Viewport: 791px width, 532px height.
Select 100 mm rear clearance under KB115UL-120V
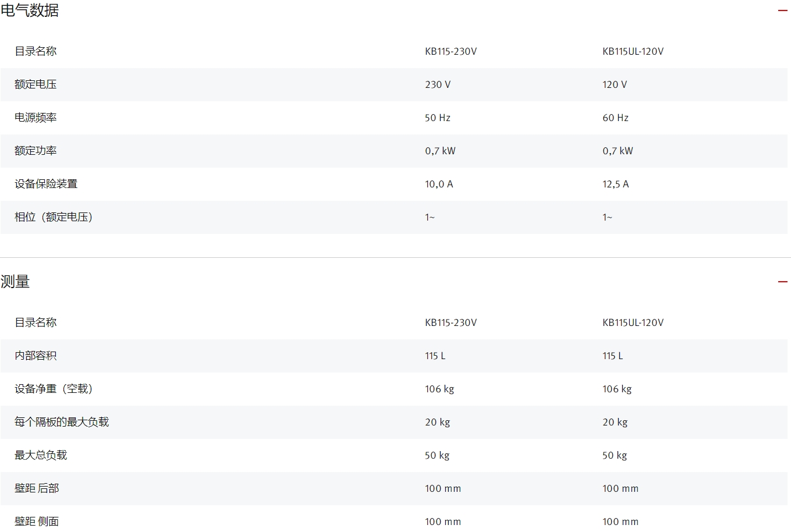click(x=620, y=488)
